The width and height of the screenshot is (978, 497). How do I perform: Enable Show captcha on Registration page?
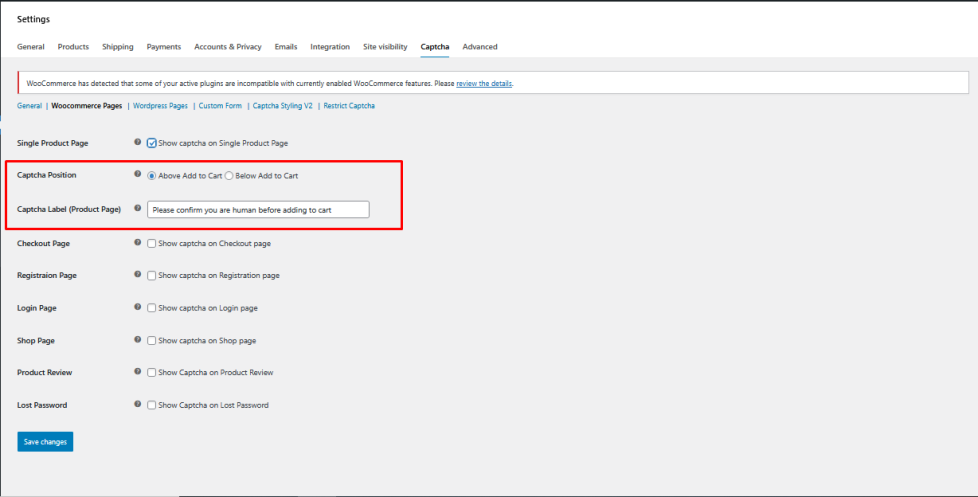click(x=152, y=275)
